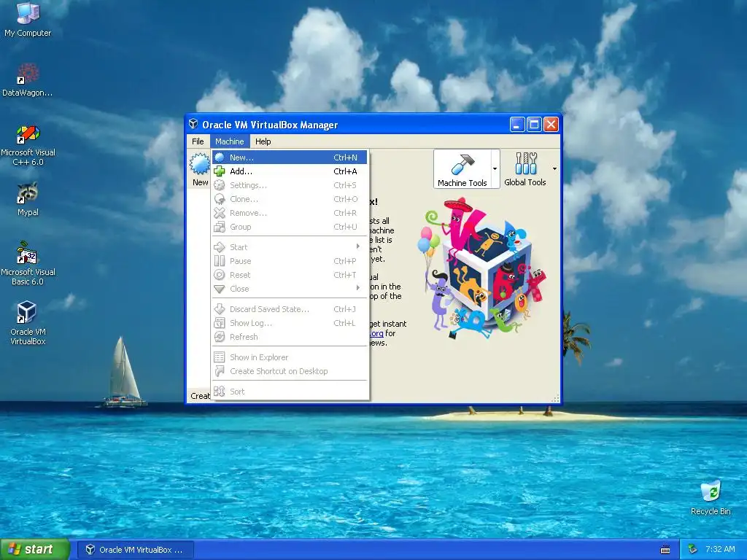
Task: Click the system tray network icon
Action: click(693, 550)
